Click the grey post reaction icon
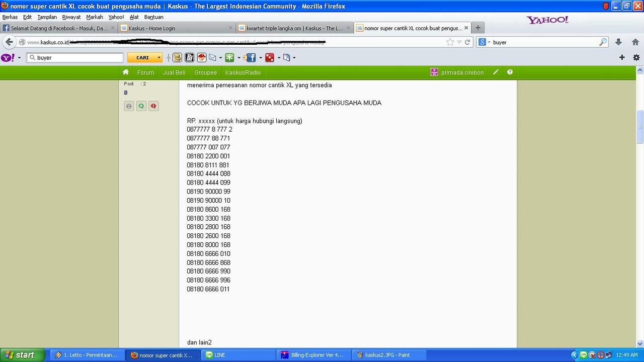Image resolution: width=644 pixels, height=362 pixels. point(129,106)
